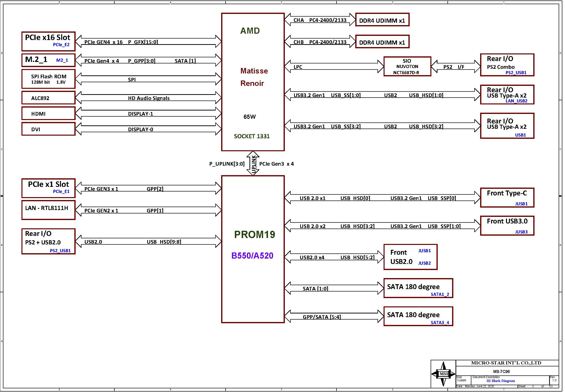
Task: Select the 'DISPLAY-0' bus label
Action: tap(140, 130)
